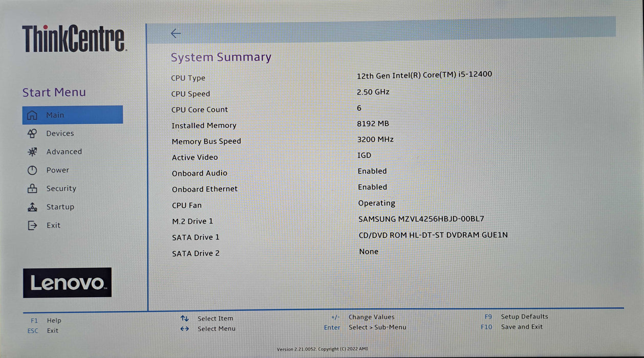Click the Main home icon
Image resolution: width=644 pixels, height=358 pixels.
tap(32, 115)
